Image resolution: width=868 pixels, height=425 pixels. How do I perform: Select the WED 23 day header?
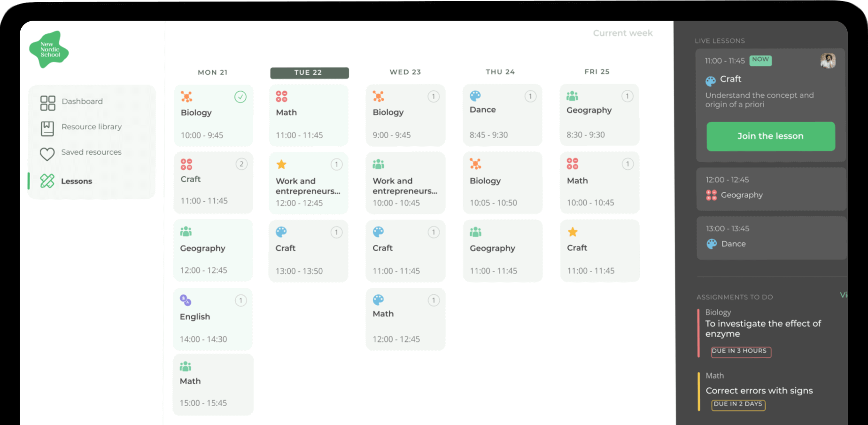coord(405,72)
